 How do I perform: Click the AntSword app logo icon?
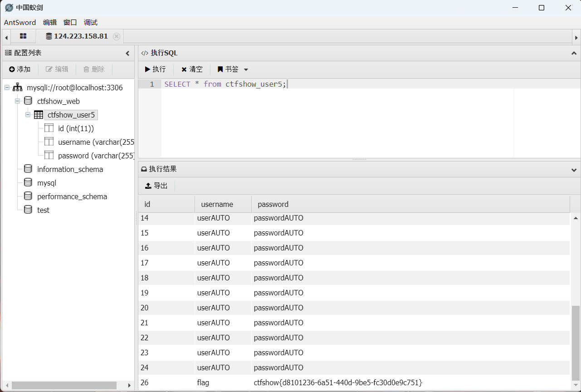click(9, 8)
